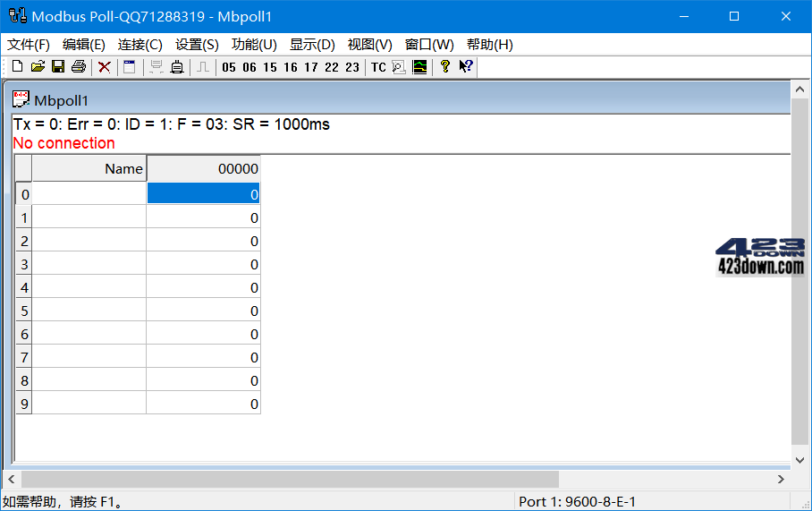Viewport: 812px width, 511px height.
Task: Open the new window icon in toolbar
Action: point(130,67)
